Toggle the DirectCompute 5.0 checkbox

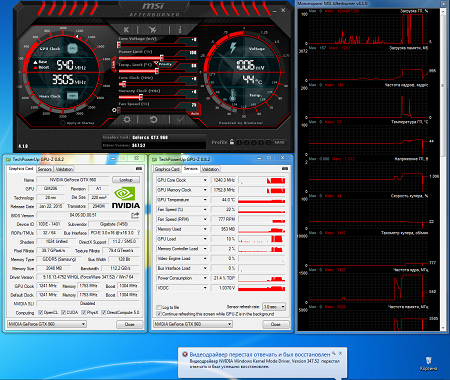tap(103, 312)
